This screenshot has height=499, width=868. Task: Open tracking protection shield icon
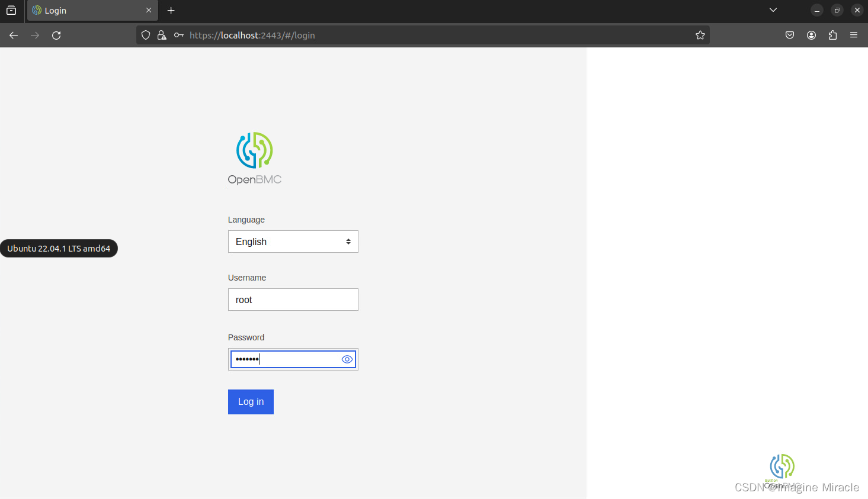(146, 36)
